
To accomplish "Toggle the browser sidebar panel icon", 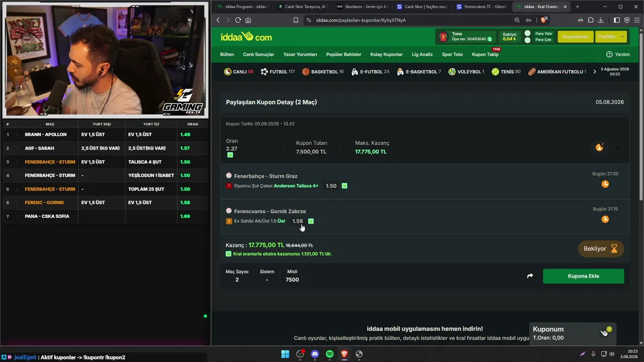I will [617, 20].
